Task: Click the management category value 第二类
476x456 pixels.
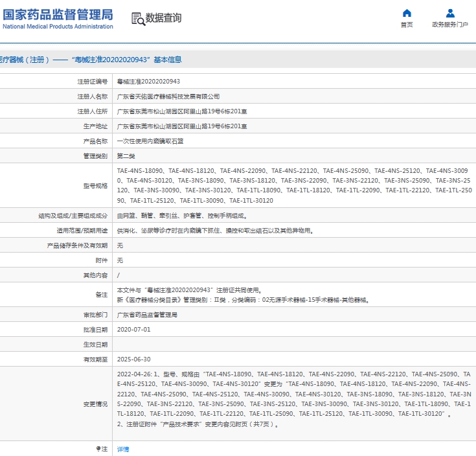Action: [x=126, y=156]
